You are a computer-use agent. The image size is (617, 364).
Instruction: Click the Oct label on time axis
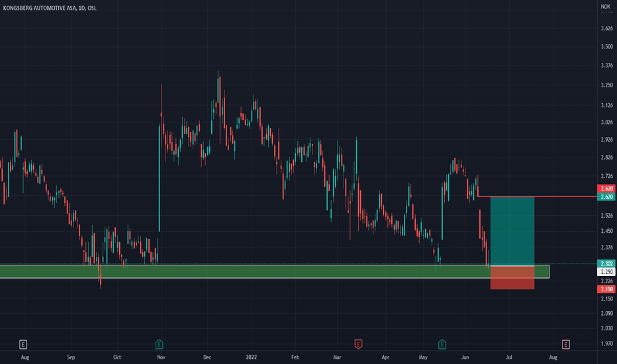(x=117, y=357)
